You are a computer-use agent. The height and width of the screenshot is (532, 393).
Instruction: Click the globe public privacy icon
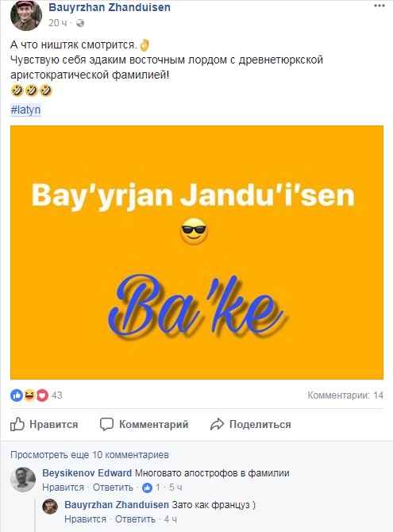coord(79,23)
